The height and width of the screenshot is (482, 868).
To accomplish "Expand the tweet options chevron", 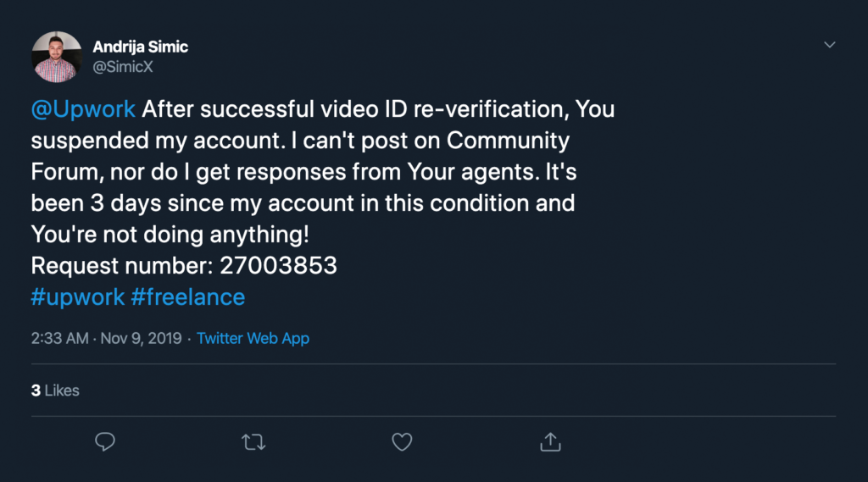I will (x=829, y=45).
